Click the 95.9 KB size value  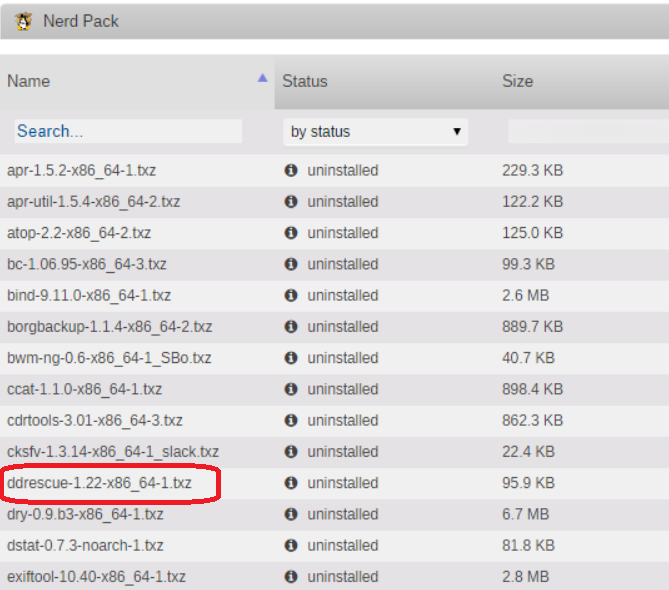tap(528, 483)
